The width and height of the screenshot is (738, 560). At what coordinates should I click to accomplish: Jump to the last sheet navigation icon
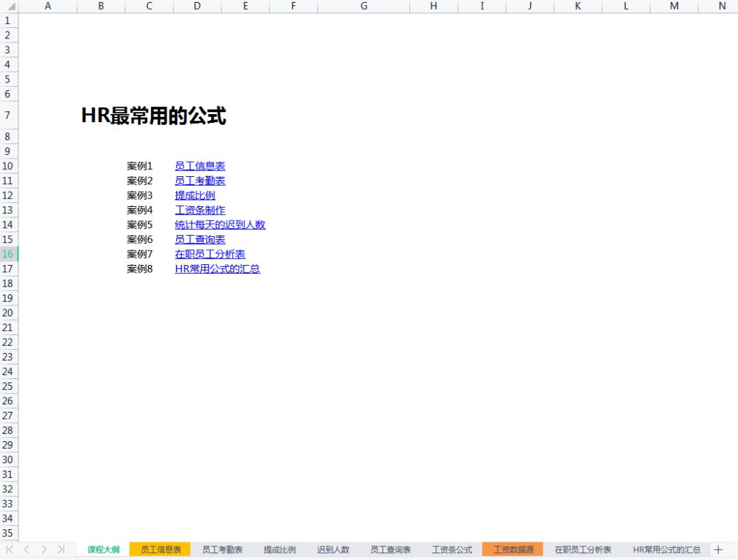click(60, 549)
